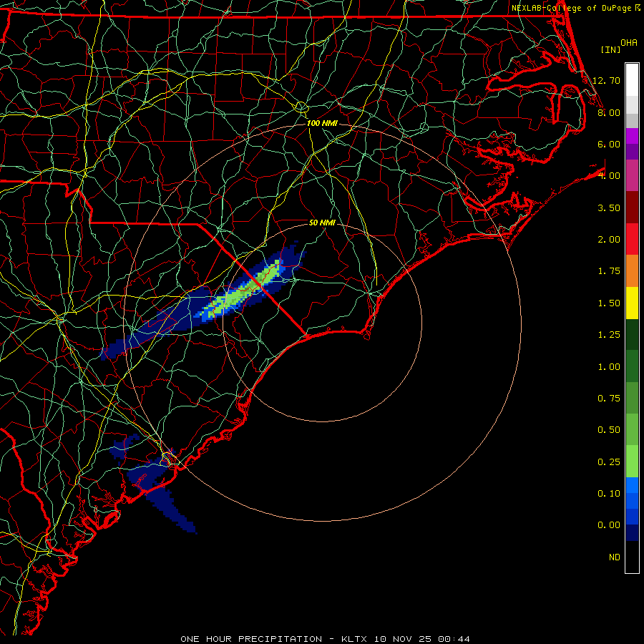
Task: Click the [IN] units label
Action: coord(610,49)
